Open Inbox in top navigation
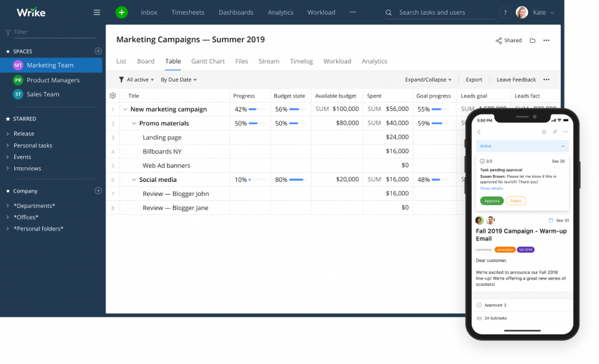The height and width of the screenshot is (364, 599). coord(149,12)
